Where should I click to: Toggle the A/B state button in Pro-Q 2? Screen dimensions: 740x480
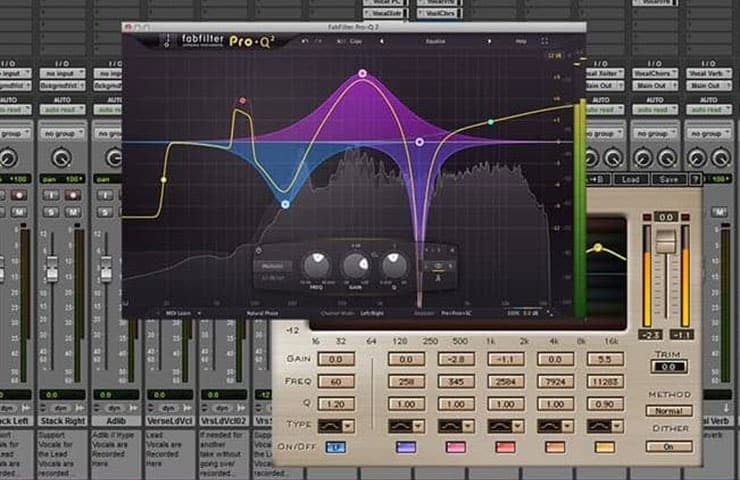pos(340,42)
